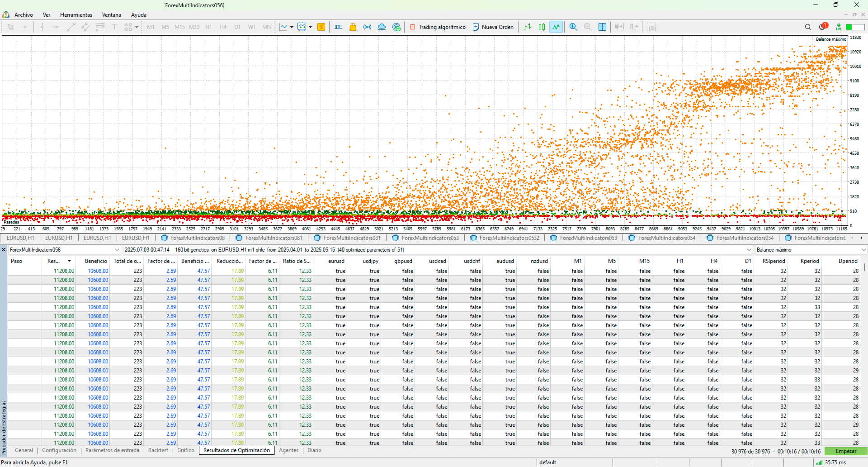Screen dimensions: 868x467
Task: Click the tile windows grid icon
Action: coord(602,27)
